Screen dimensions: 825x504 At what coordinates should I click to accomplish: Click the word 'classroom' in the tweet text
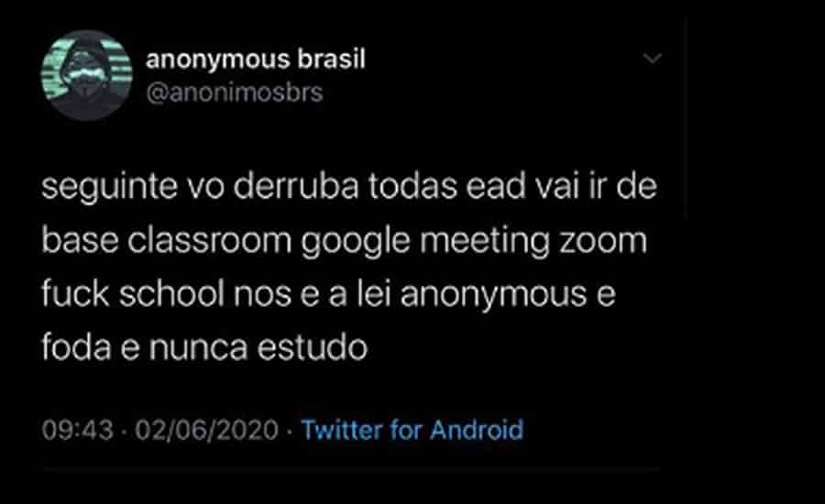click(x=209, y=240)
